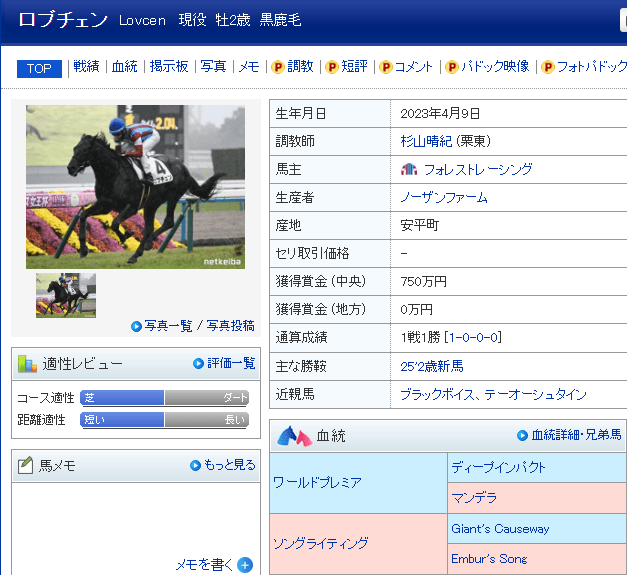Switch to the 戦績 tab
The width and height of the screenshot is (627, 575).
coord(86,66)
